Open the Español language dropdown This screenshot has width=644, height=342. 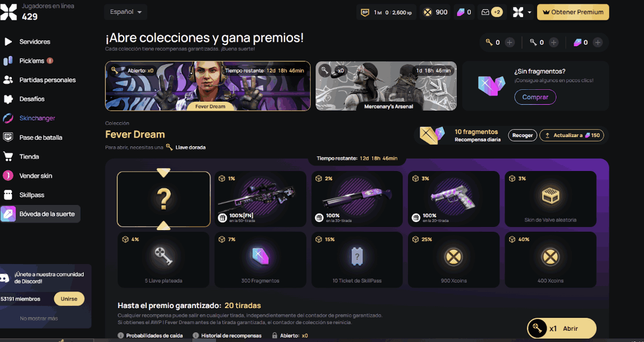pos(126,12)
